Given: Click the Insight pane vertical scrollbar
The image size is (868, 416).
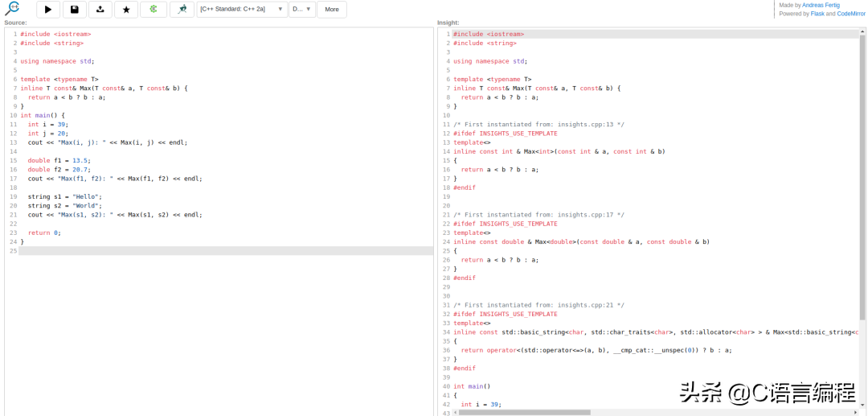Looking at the screenshot, I should 862,177.
